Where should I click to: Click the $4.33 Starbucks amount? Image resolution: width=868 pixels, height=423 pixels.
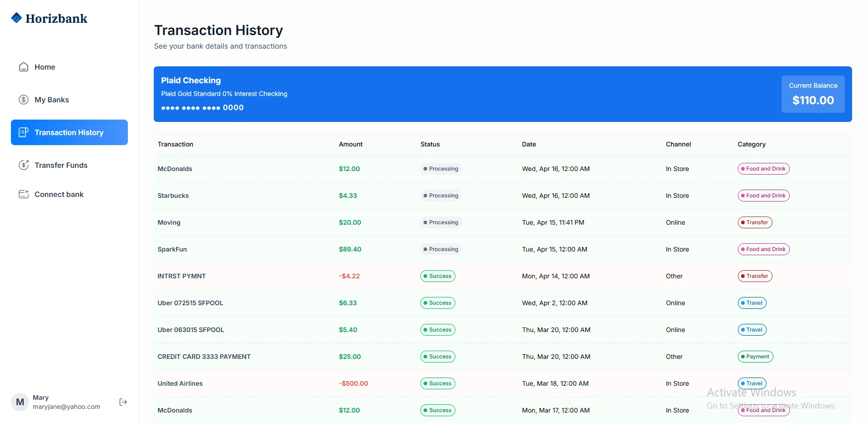click(348, 196)
